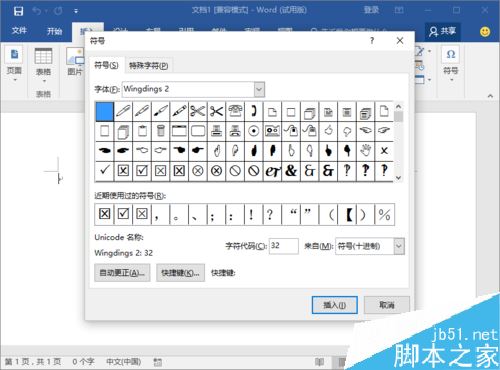Click the symbol grid scroll up arrow
500x370 pixels.
pyautogui.click(x=398, y=107)
